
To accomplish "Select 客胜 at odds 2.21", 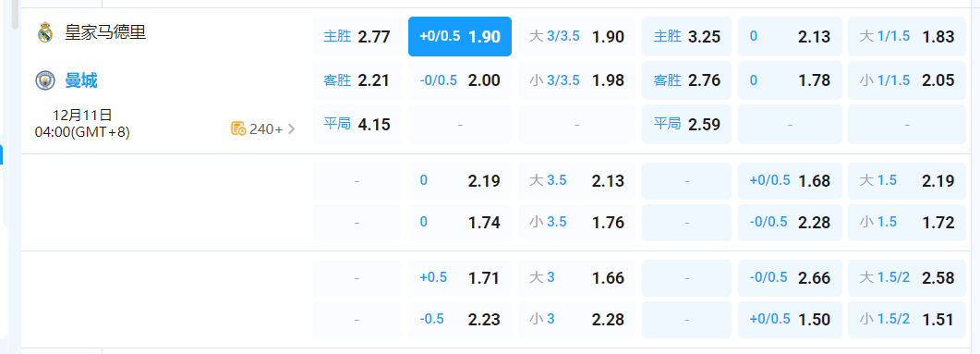I will point(357,80).
